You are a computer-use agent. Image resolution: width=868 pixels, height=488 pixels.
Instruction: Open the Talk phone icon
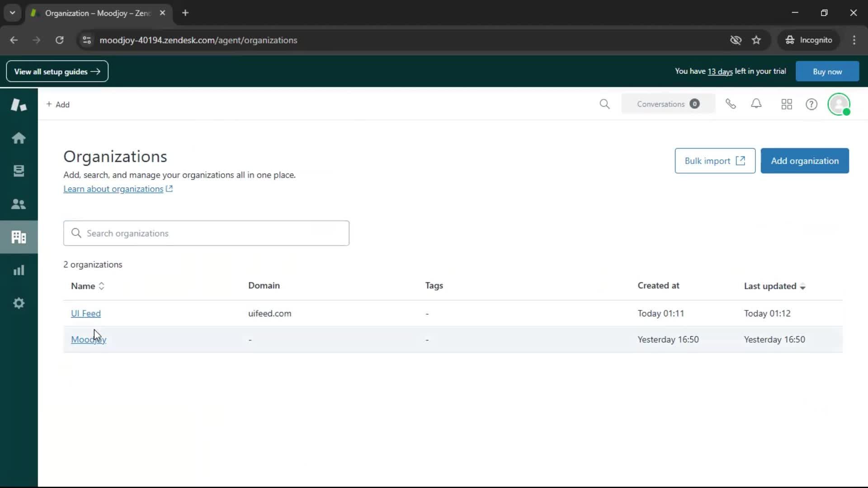(x=731, y=104)
